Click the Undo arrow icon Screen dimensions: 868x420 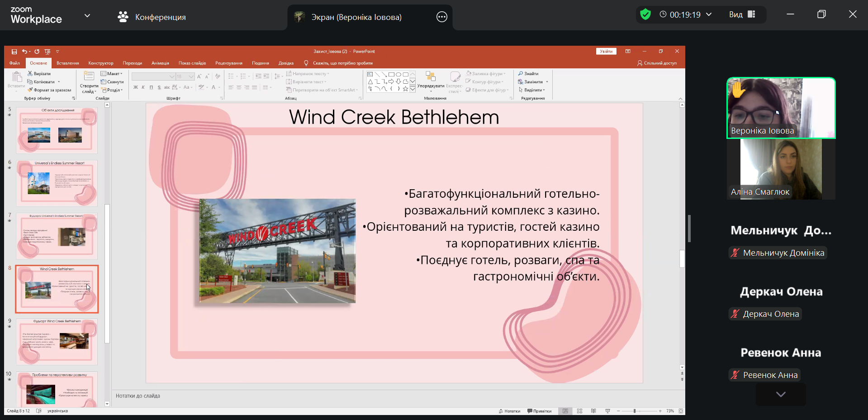pos(24,52)
